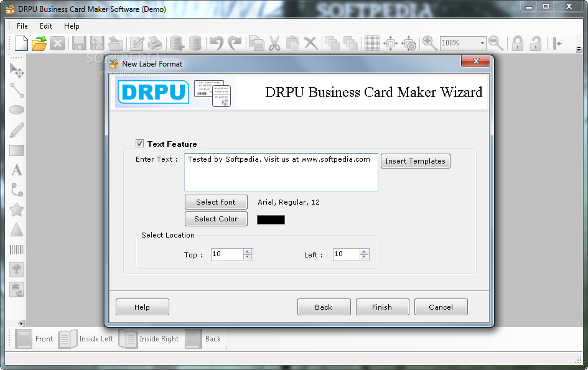Decrease the Left location value

tap(364, 257)
